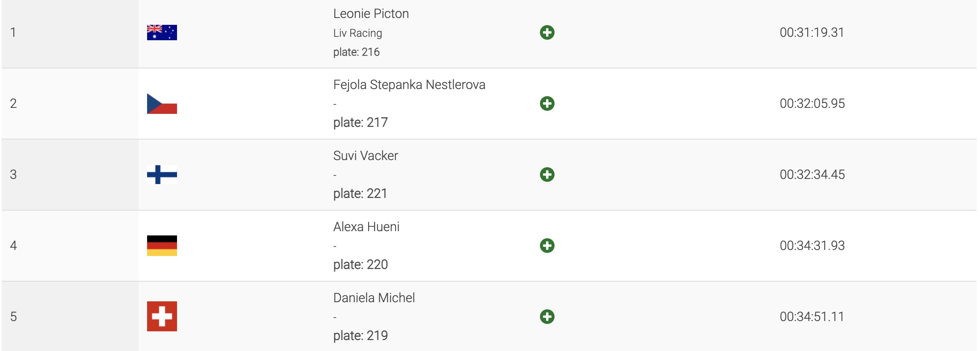Click the plate: 217 text

click(x=360, y=122)
